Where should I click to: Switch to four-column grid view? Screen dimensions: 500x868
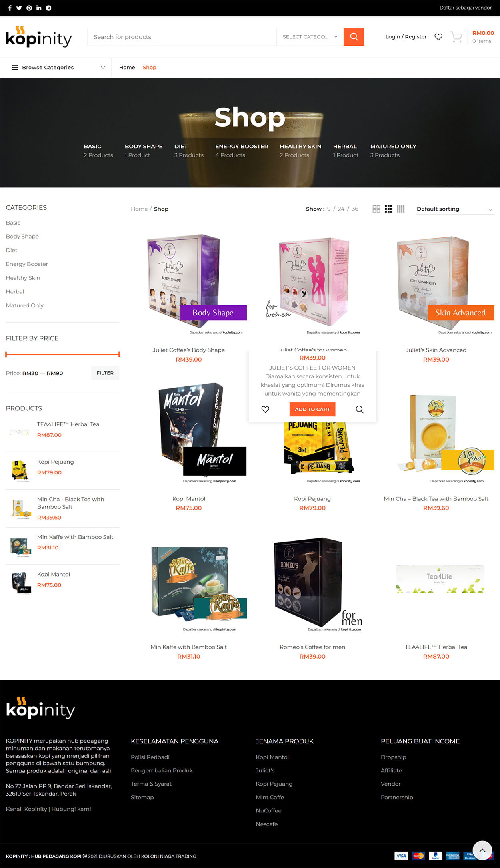click(401, 209)
